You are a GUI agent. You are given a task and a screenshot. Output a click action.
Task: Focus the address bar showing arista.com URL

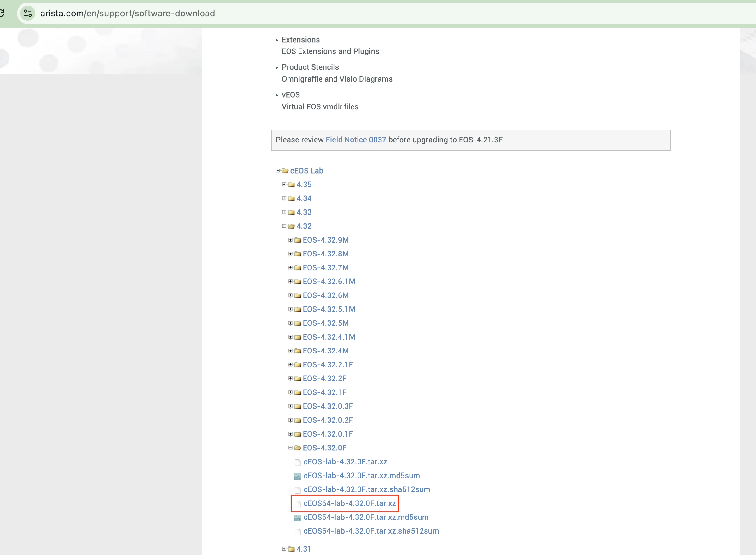[x=387, y=14]
